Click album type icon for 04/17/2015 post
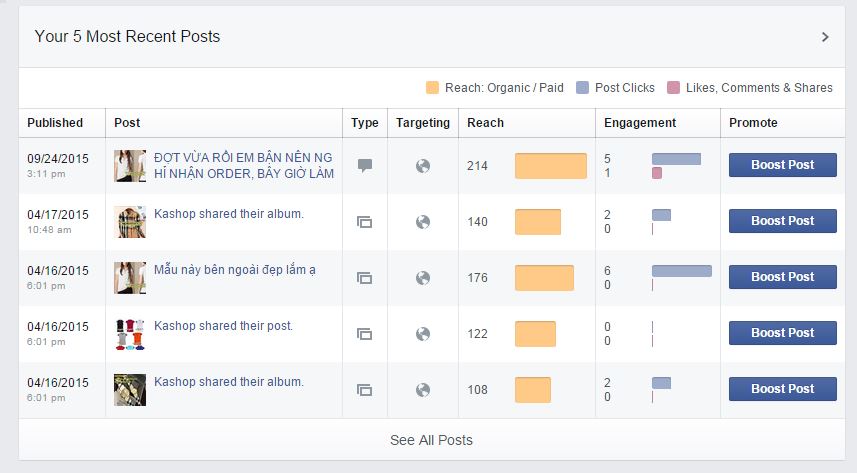 [365, 222]
